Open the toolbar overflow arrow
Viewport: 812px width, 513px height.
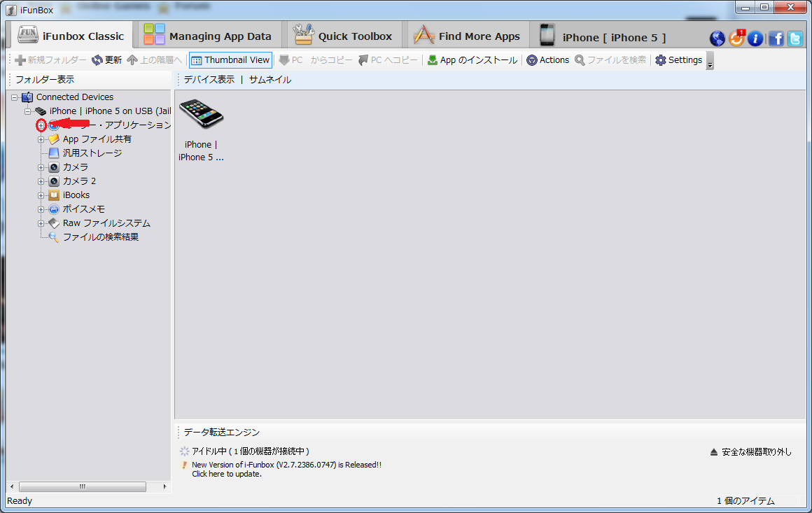pos(710,61)
